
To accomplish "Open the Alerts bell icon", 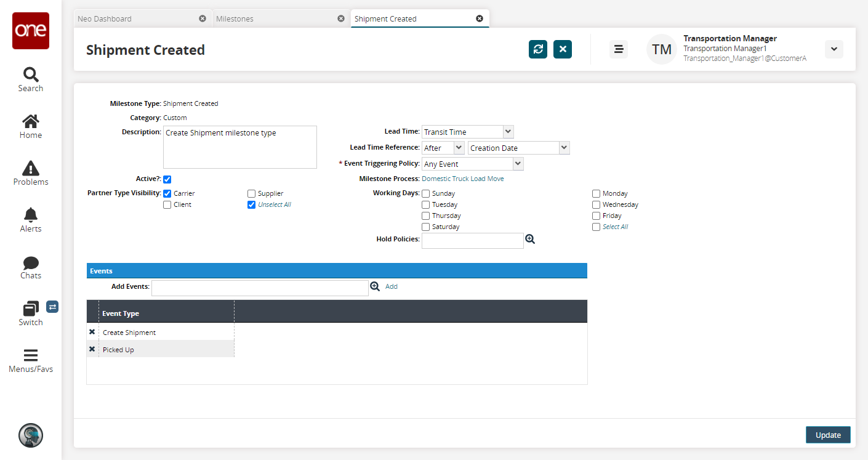I will (31, 220).
